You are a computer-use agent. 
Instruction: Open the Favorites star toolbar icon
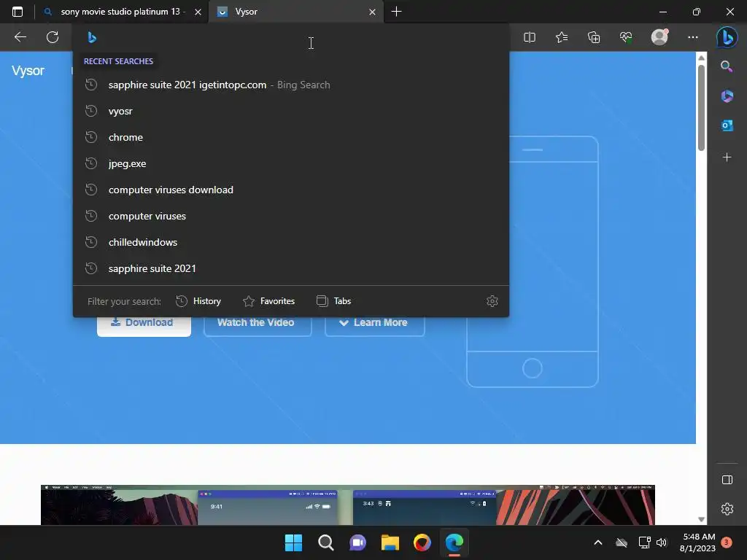[x=562, y=37]
